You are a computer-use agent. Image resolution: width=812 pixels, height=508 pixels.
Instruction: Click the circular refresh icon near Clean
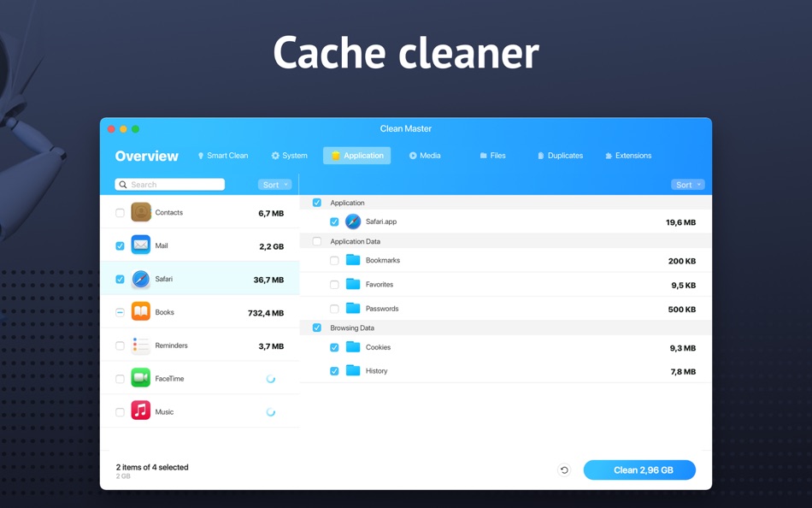pyautogui.click(x=564, y=470)
